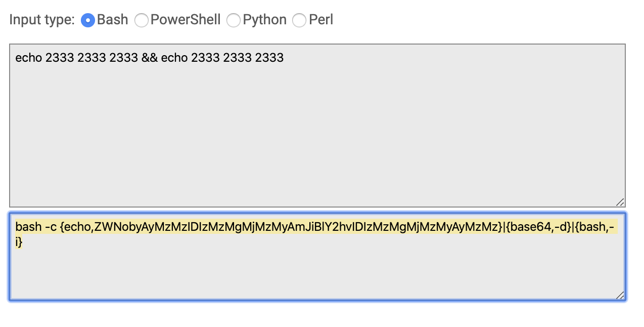Focus the command input textarea

[x=317, y=125]
